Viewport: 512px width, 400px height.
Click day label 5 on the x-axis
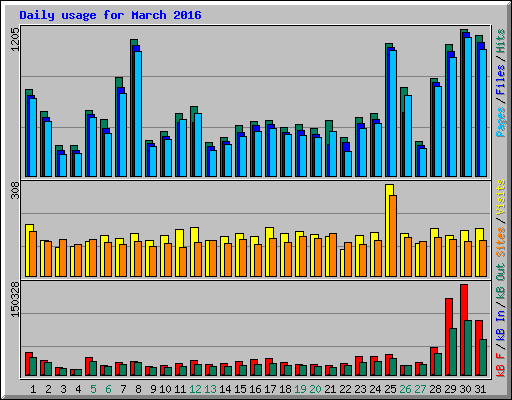[x=93, y=389]
